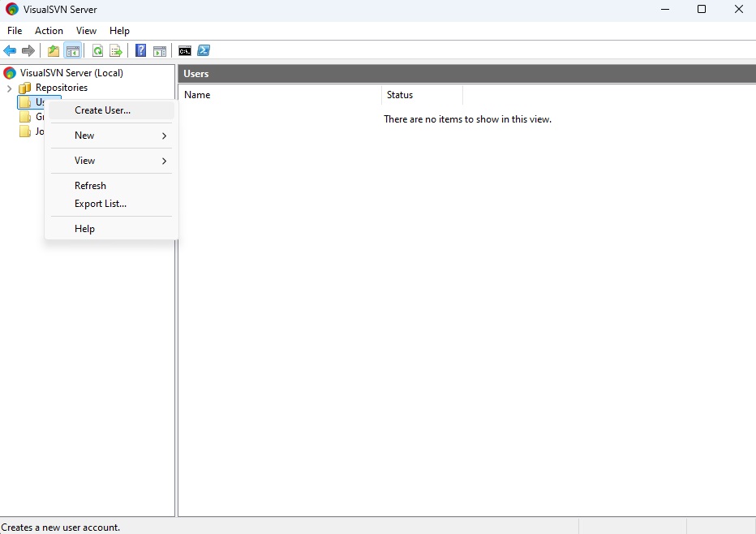The width and height of the screenshot is (756, 534).
Task: Launch the command prompt toolbar icon
Action: click(x=185, y=51)
